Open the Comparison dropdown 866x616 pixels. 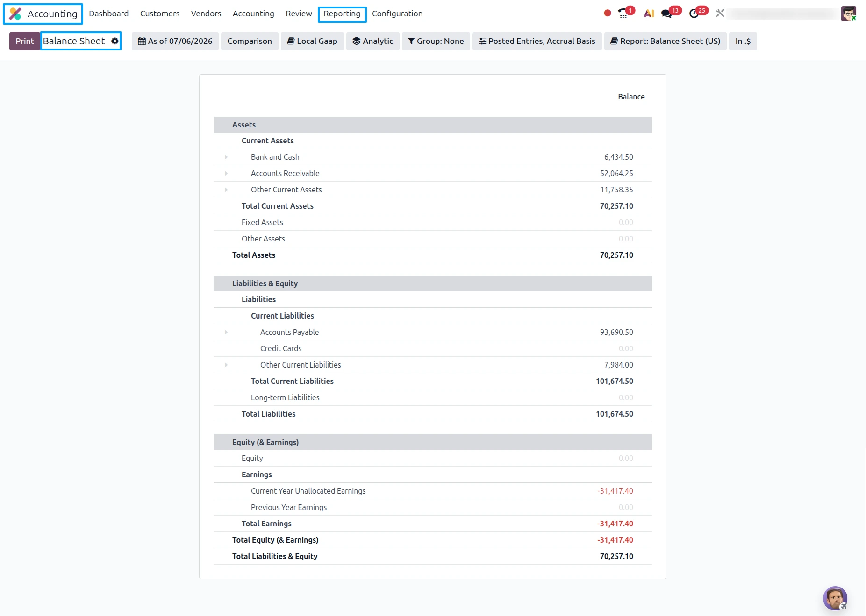[x=250, y=41]
